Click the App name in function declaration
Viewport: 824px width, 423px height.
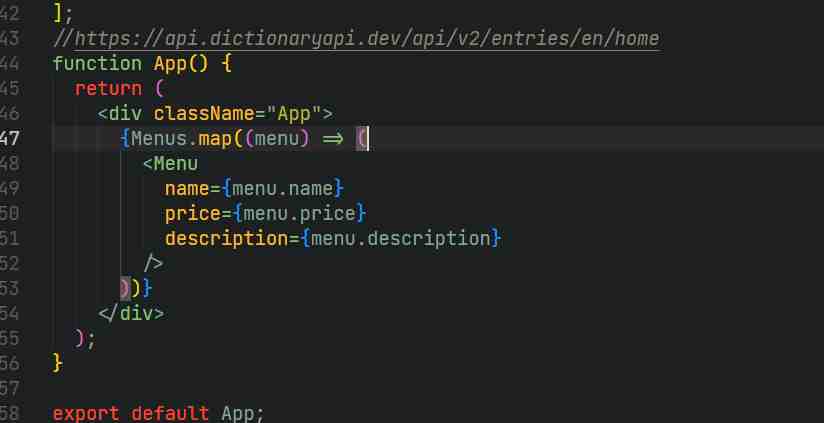[170, 64]
